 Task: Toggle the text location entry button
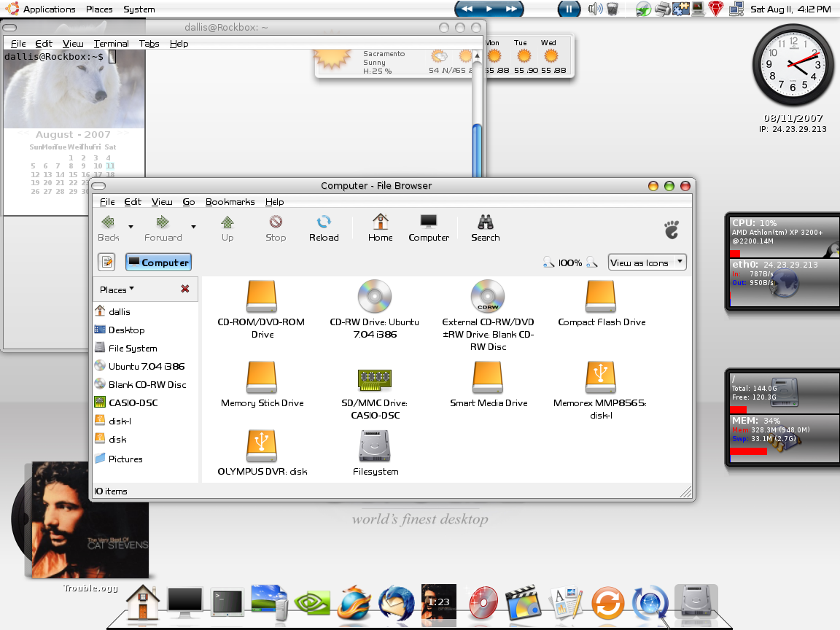tap(107, 262)
